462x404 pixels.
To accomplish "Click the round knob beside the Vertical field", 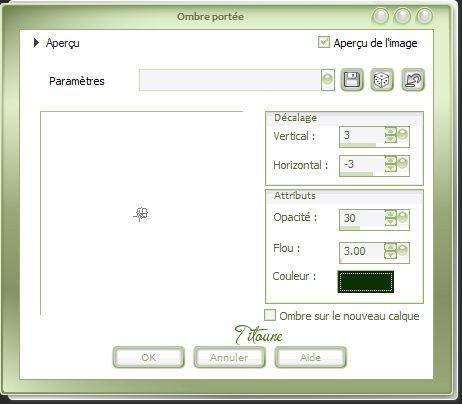I will [x=403, y=135].
